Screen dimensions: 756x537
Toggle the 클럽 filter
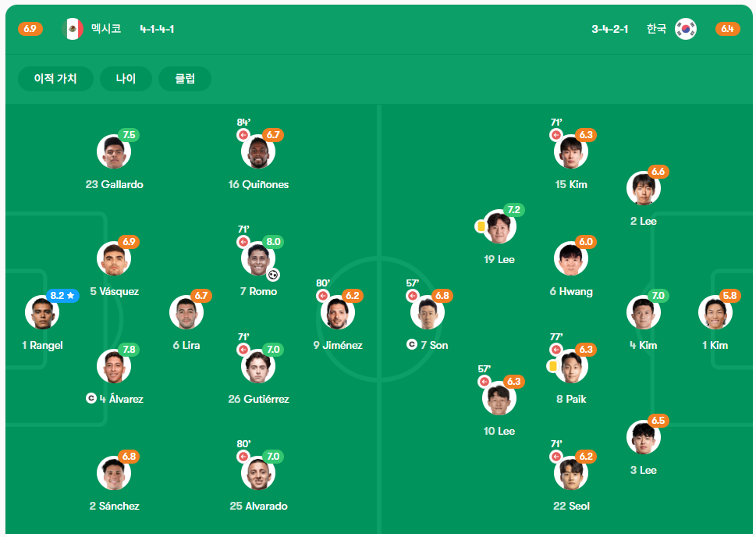coord(185,79)
